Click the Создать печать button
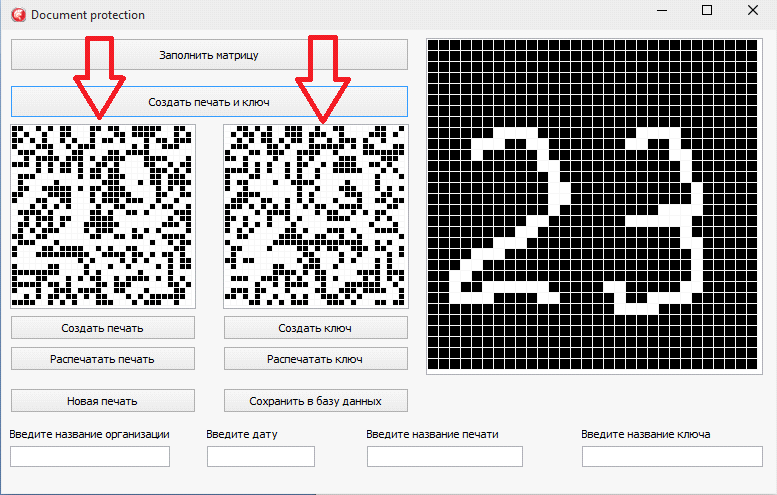Image resolution: width=777 pixels, height=495 pixels. coord(103,328)
